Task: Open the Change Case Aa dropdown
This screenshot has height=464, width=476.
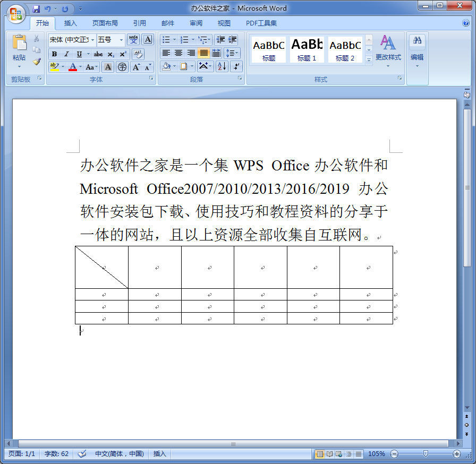Action: 92,67
